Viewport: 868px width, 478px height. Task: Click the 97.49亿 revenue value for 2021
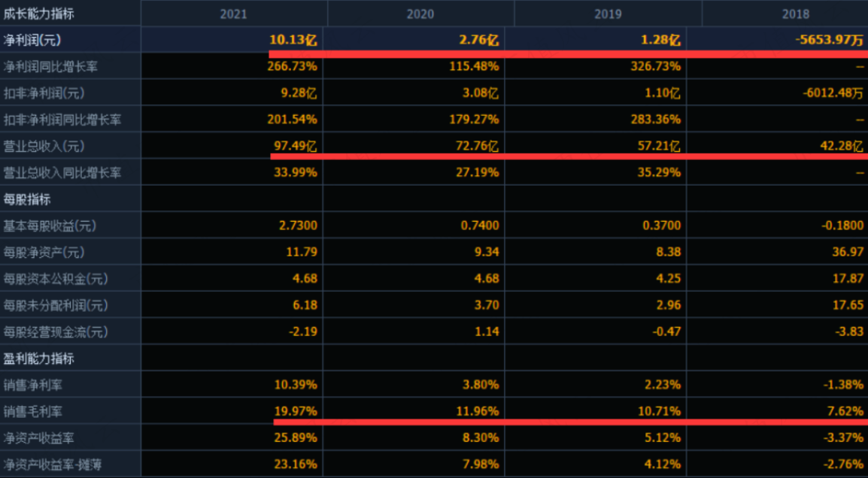point(296,146)
